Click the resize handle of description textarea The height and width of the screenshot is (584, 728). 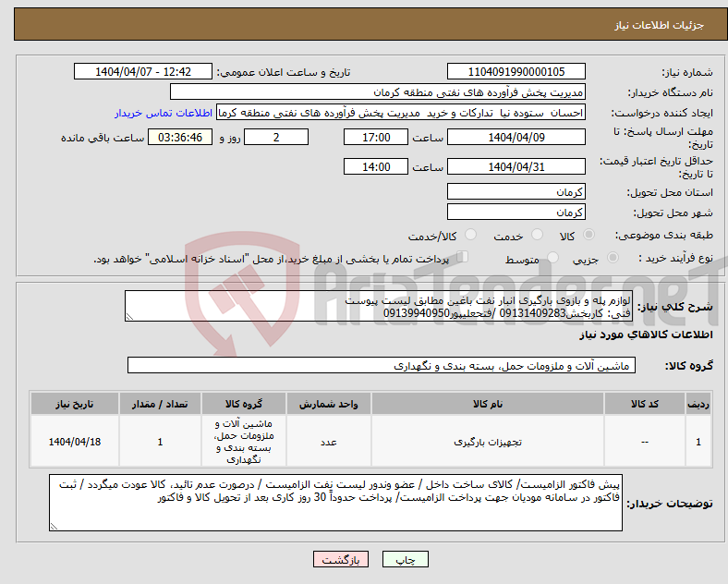pyautogui.click(x=129, y=317)
